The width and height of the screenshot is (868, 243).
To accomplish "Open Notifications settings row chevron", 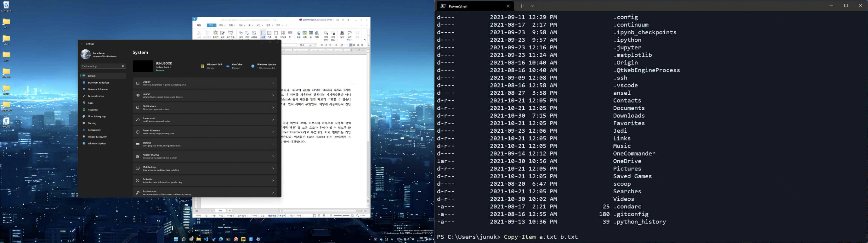I will (x=273, y=108).
